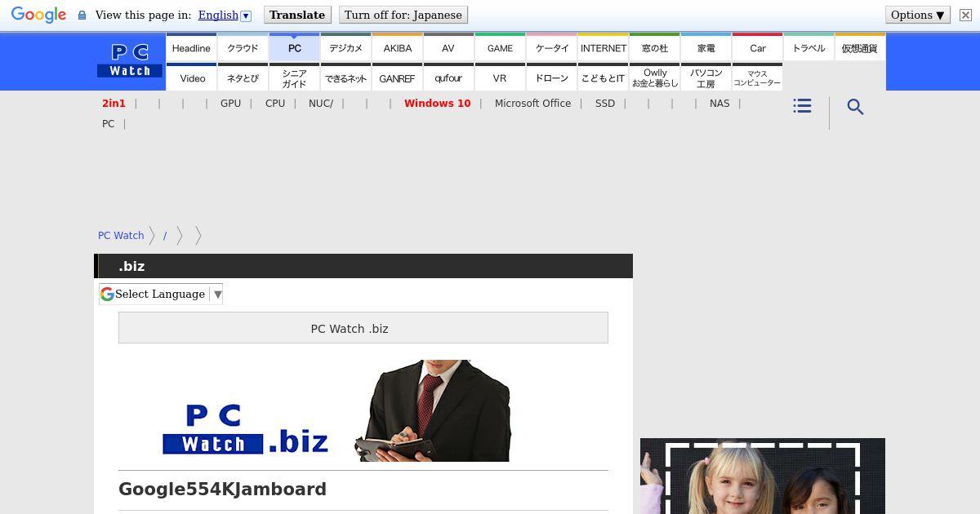Open the AKIBA tab
The image size is (980, 514).
click(397, 48)
